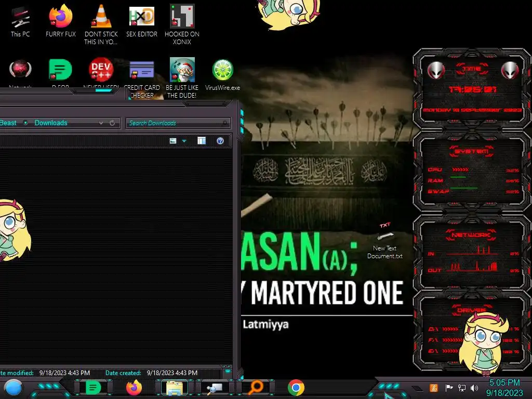
Task: Open Action Center flag tray icon
Action: point(449,388)
